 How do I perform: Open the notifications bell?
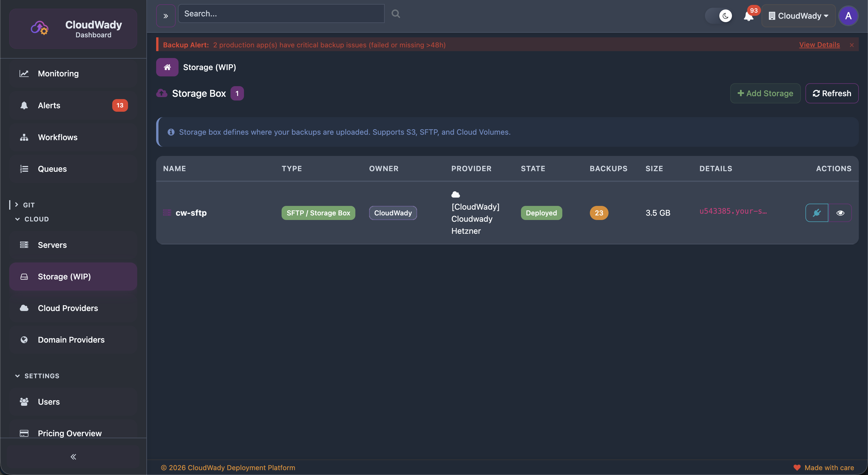[748, 16]
